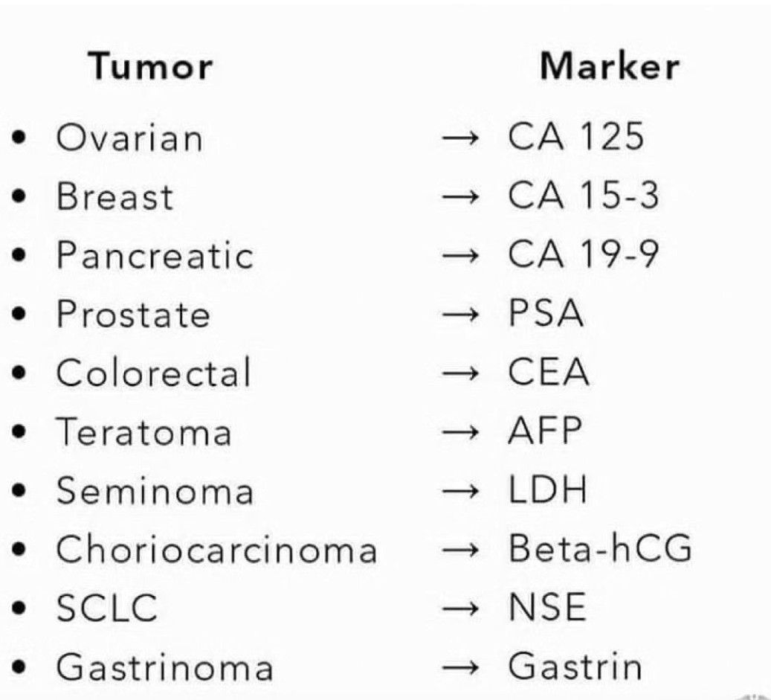Select the Pancreatic tumor entry
This screenshot has height=700, width=771.
(x=155, y=257)
